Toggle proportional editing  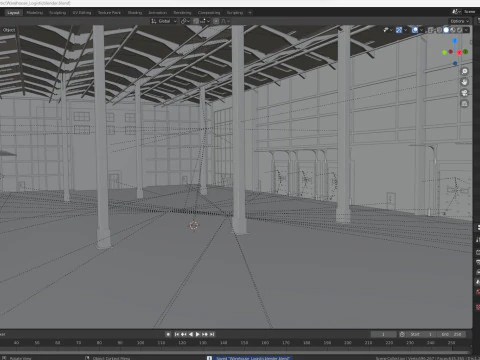[216, 21]
